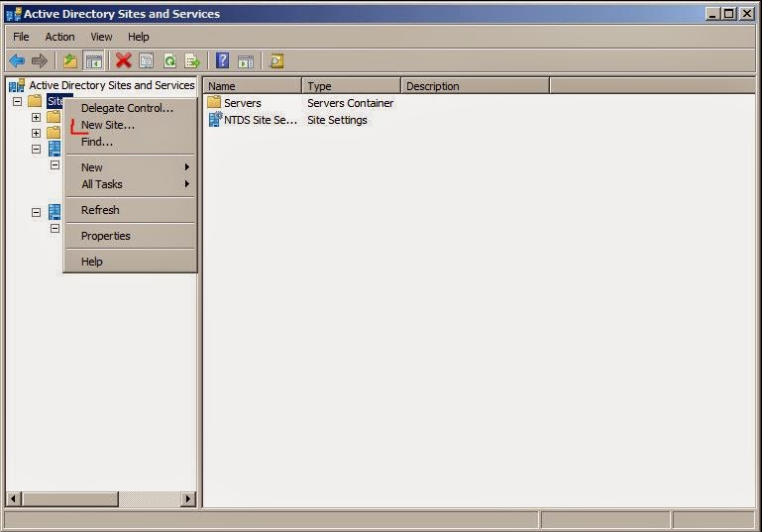Select 'NTDS Site Se...' row name
This screenshot has height=532, width=762.
[261, 120]
